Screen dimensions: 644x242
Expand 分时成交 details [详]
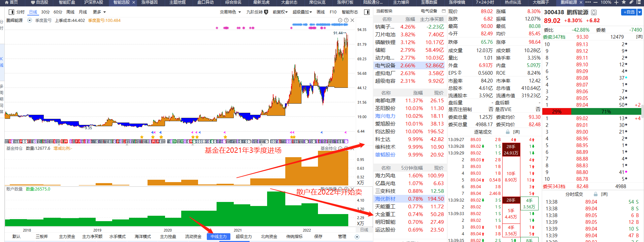(x=604, y=194)
